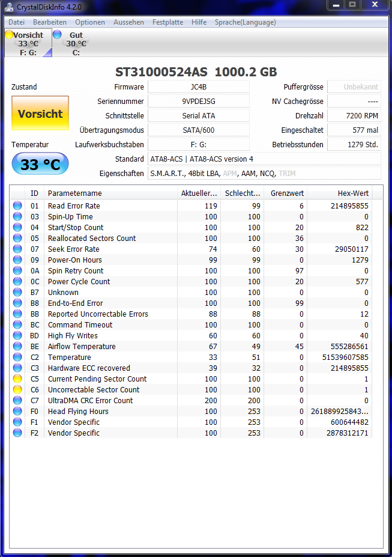Click the serial number field 9VPDEJSG
This screenshot has height=557, width=392.
198,101
